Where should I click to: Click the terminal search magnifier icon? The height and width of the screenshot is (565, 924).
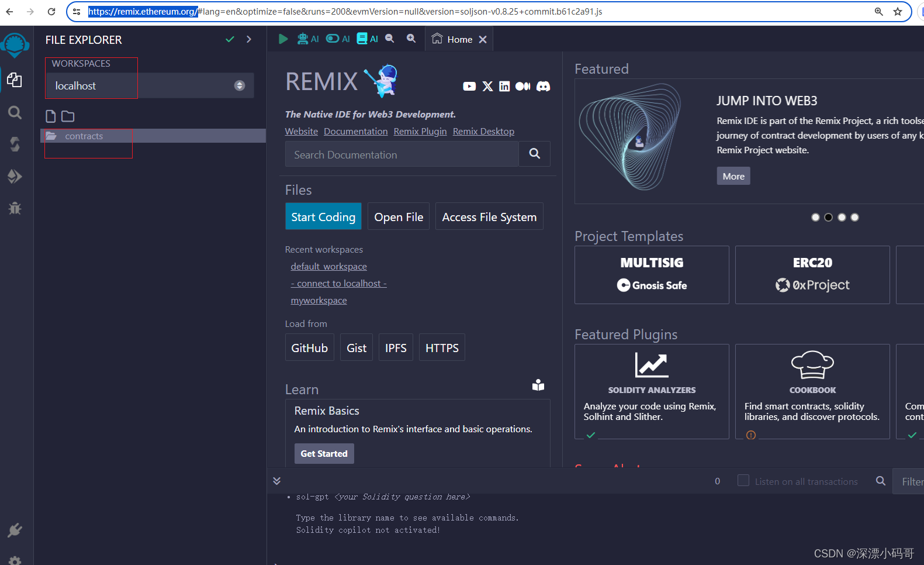click(881, 481)
